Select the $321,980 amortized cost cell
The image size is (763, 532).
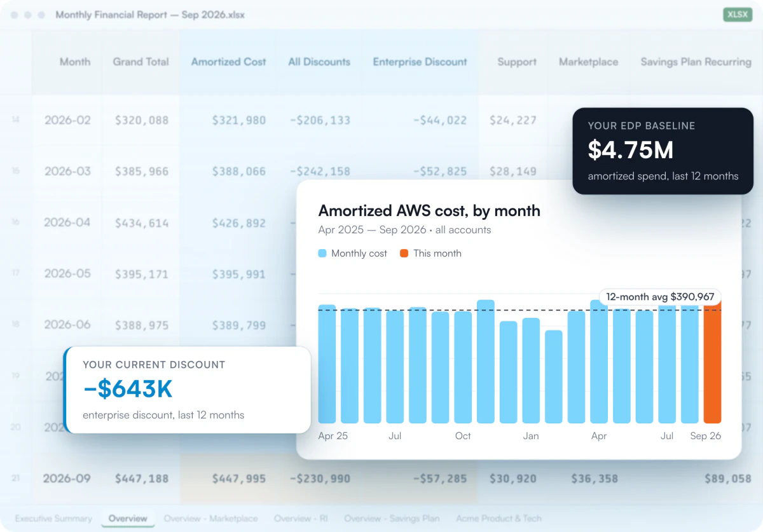click(x=239, y=120)
